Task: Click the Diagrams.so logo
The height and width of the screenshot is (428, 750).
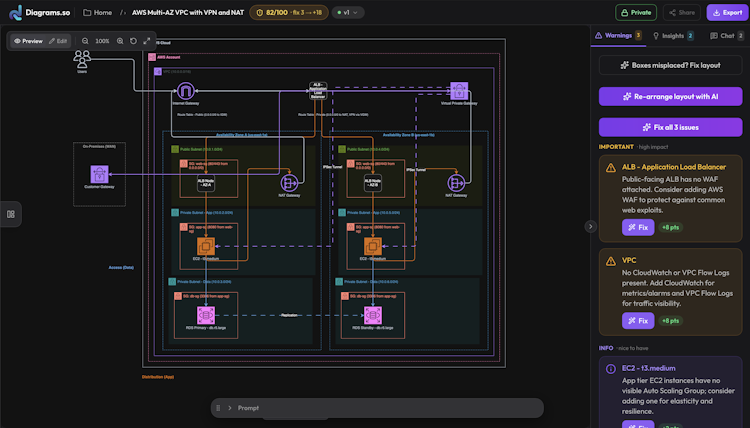Action: click(39, 12)
